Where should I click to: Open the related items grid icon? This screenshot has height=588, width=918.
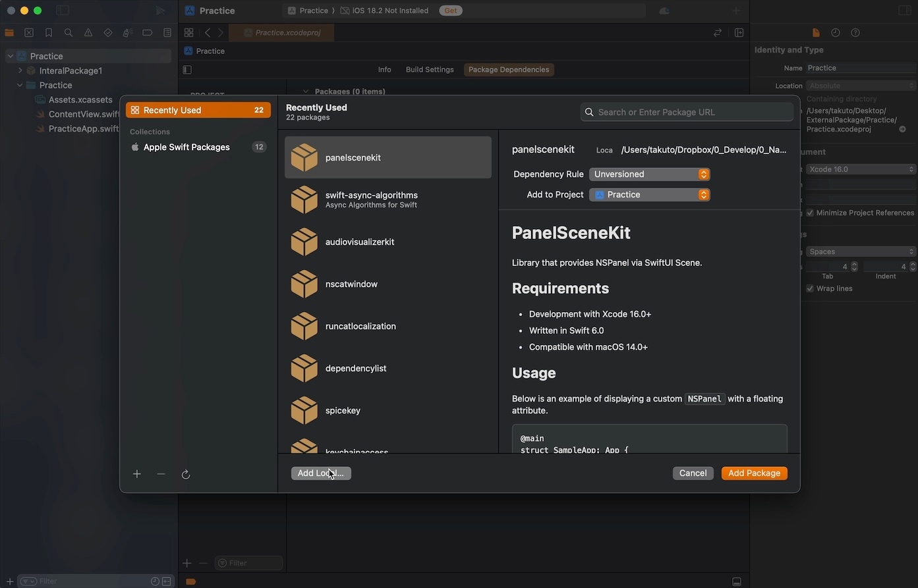pyautogui.click(x=188, y=32)
